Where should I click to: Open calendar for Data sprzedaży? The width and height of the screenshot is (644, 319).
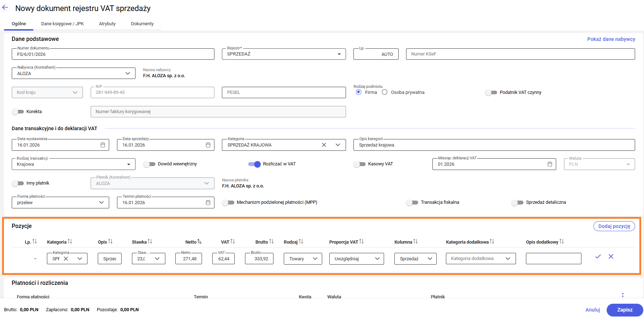(208, 145)
